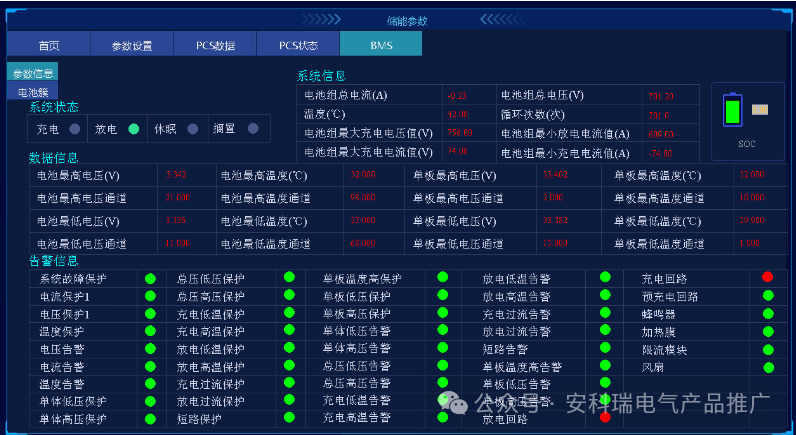Click the 休眠 status indicator
The height and width of the screenshot is (435, 796).
click(x=192, y=129)
